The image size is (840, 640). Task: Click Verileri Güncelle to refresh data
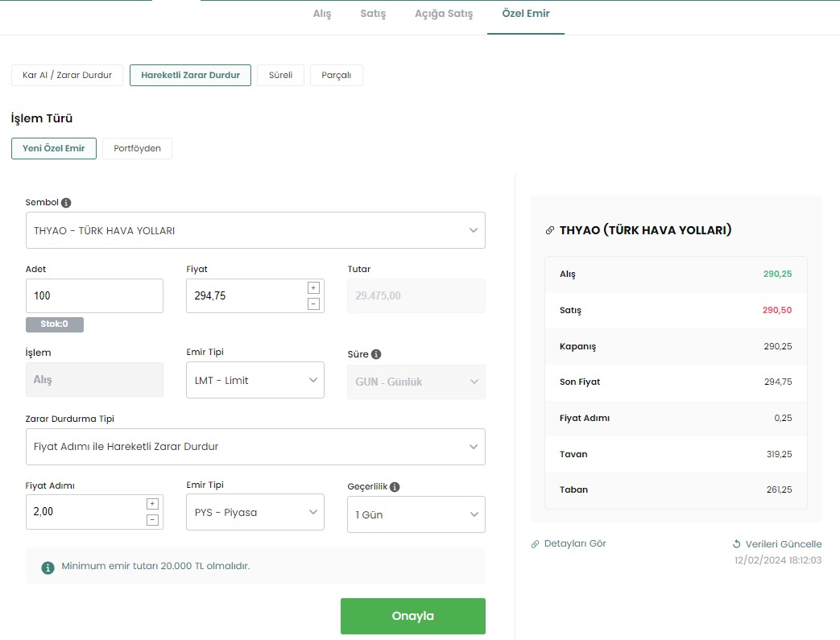tap(783, 544)
